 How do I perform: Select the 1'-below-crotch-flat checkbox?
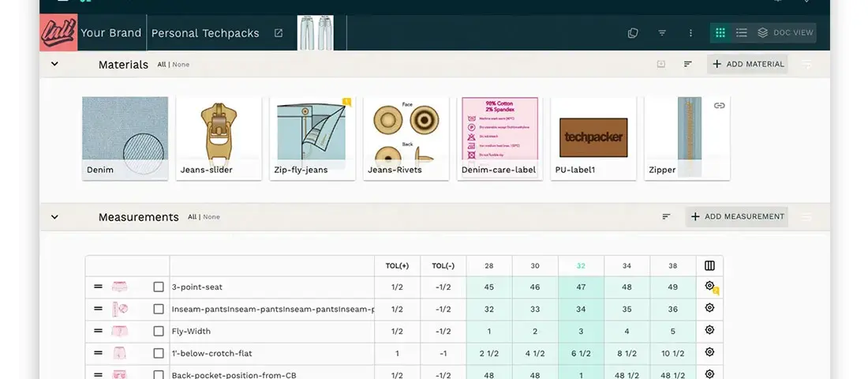159,353
